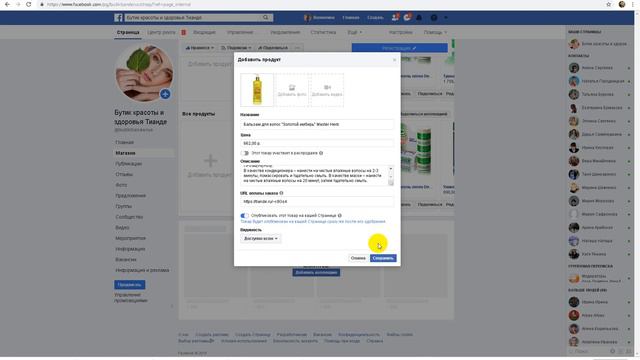This screenshot has height=360, width=640.
Task: Click the description scrollbar up arrow
Action: pyautogui.click(x=391, y=169)
